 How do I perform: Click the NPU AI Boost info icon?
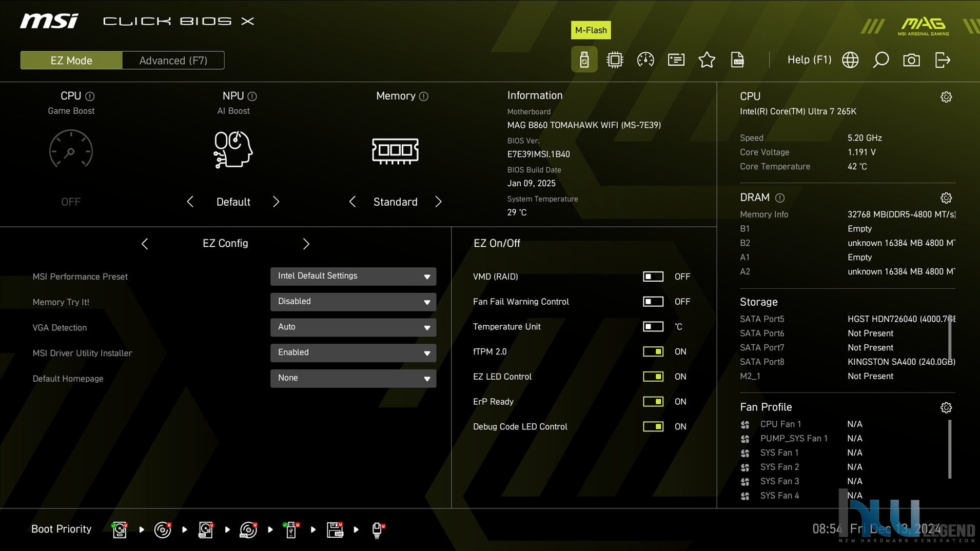[x=252, y=96]
